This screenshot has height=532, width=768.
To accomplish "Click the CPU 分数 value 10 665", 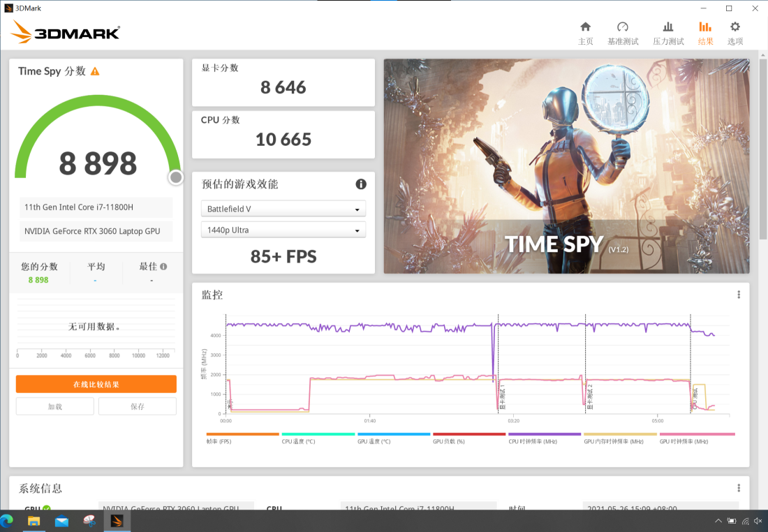I will tap(283, 140).
